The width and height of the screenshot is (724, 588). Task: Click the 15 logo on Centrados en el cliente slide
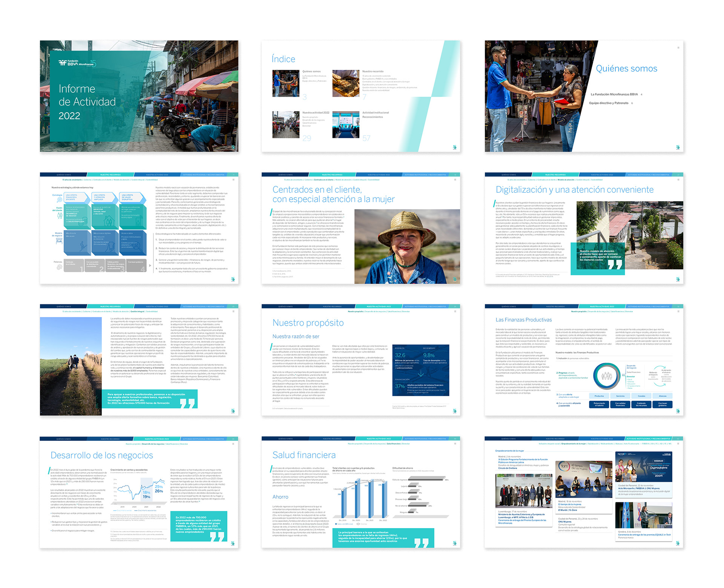(x=454, y=279)
